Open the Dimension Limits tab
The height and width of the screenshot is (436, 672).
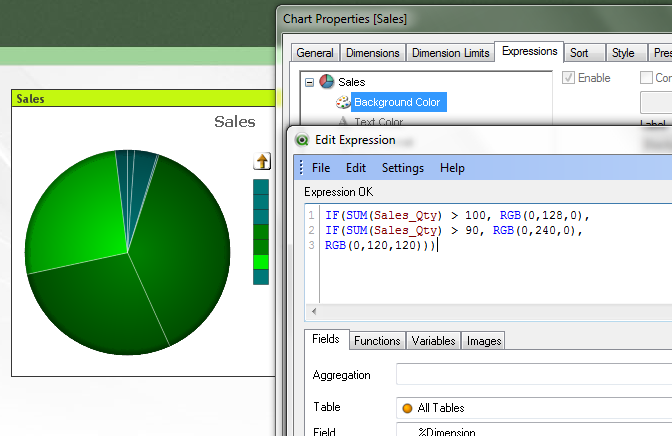(x=450, y=53)
